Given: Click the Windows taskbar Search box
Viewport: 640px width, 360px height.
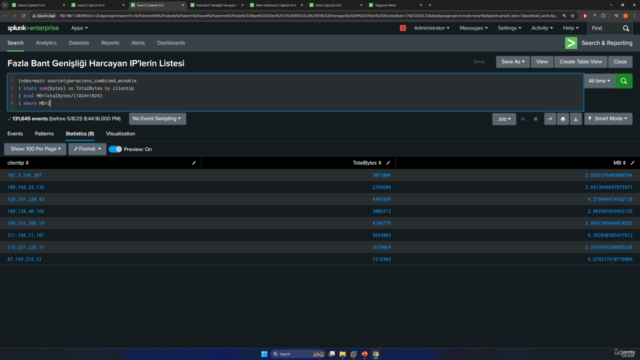Looking at the screenshot, I should 298,354.
